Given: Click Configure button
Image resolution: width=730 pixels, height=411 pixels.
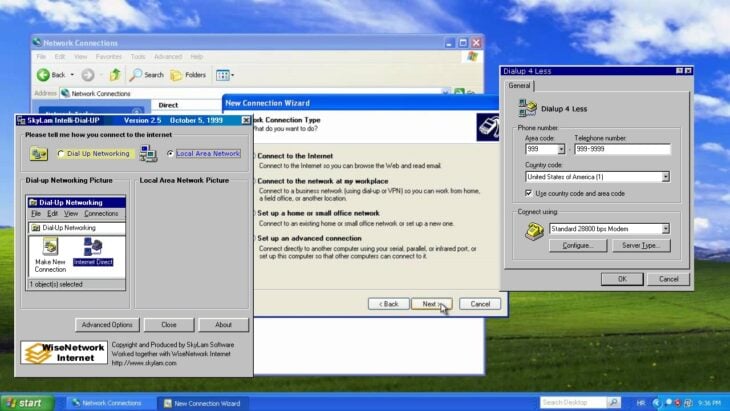Looking at the screenshot, I should [x=578, y=245].
